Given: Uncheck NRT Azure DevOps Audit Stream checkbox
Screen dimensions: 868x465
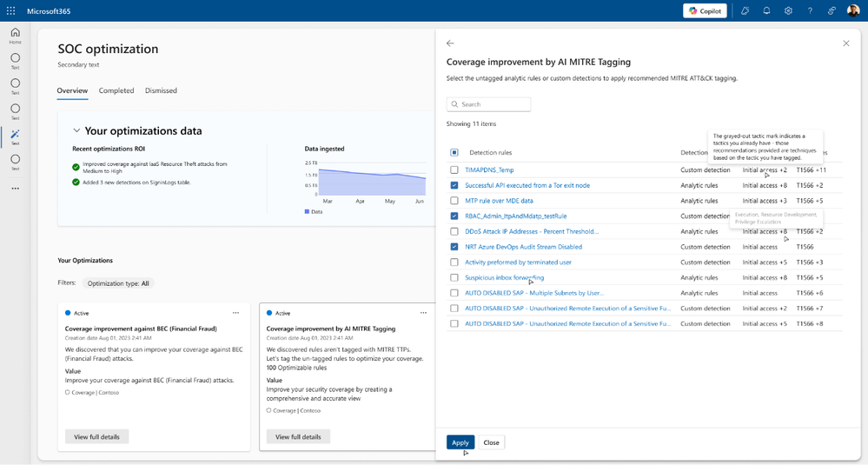Looking at the screenshot, I should [454, 247].
